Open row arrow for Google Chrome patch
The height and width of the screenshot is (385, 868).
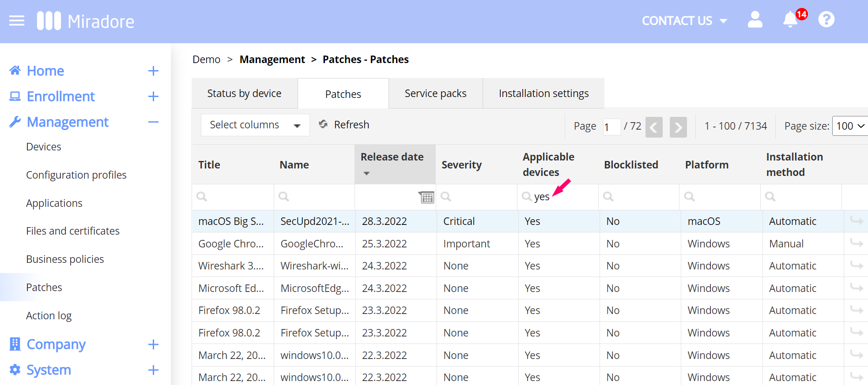[857, 243]
